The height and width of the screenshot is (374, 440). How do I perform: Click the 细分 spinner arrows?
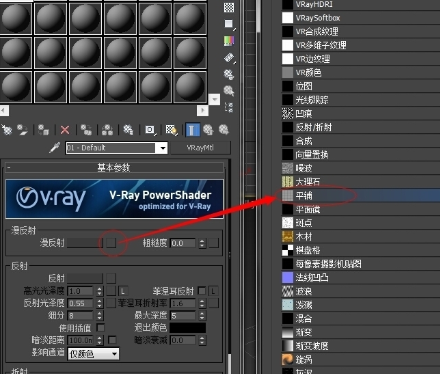[99, 315]
